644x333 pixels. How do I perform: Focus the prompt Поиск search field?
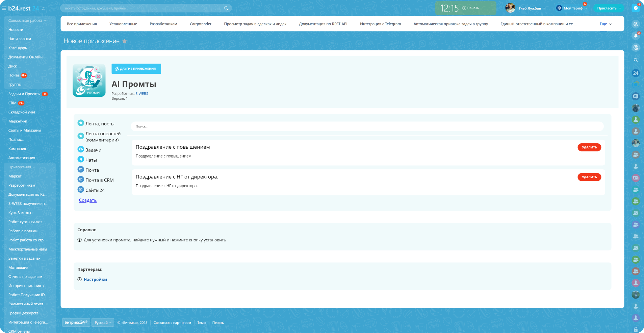[367, 126]
